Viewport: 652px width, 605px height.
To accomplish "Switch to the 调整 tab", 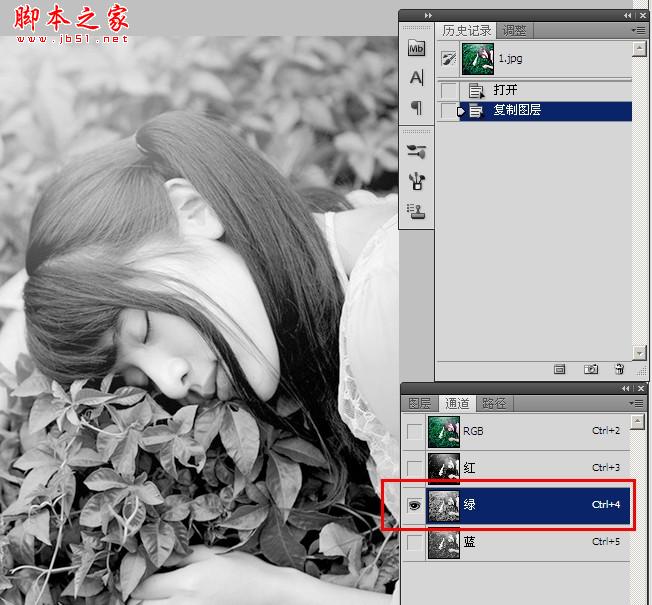I will coord(514,31).
